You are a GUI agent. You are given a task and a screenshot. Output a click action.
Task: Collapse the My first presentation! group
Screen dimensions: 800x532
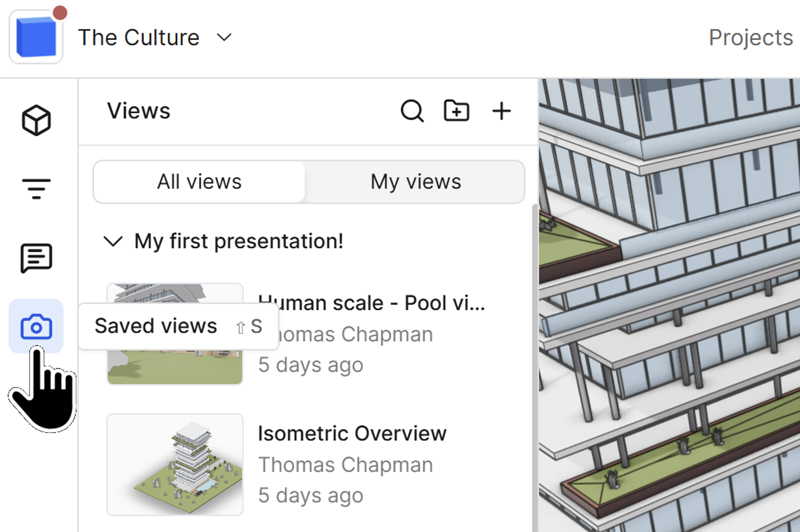113,241
